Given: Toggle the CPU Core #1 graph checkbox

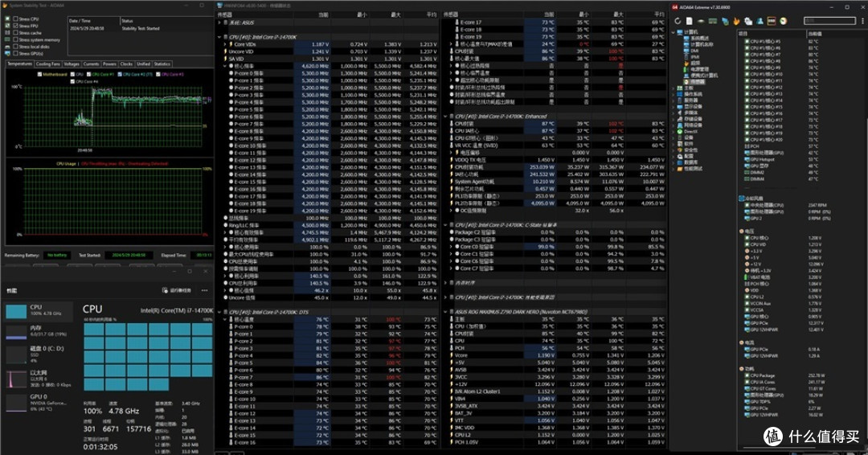Looking at the screenshot, I should coord(88,74).
